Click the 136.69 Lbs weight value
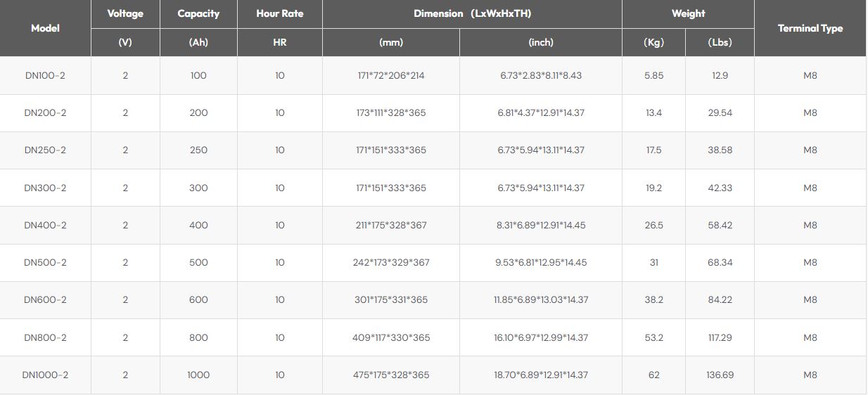Screen dimensions: 868x395 (720, 375)
